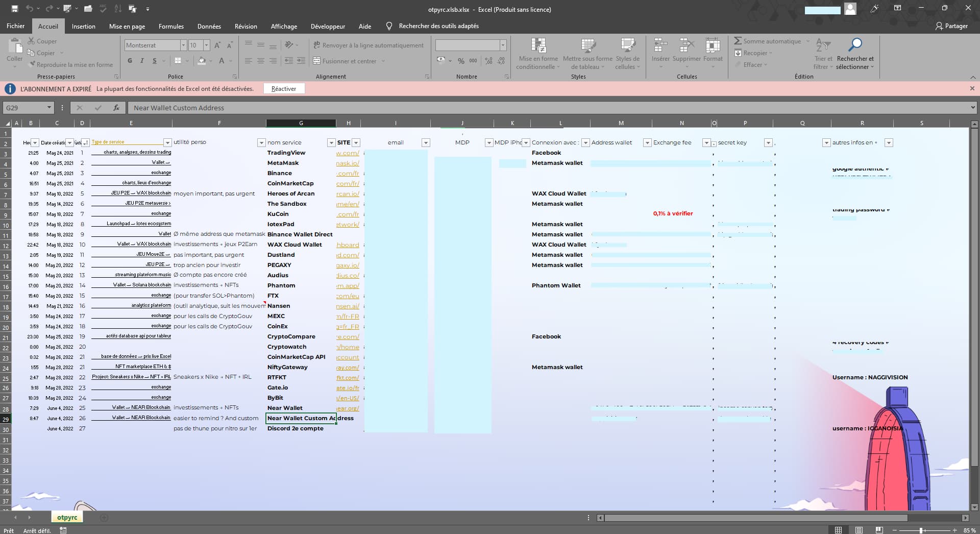Viewport: 980px width, 534px height.
Task: Open Trier et filtrer
Action: point(823,53)
